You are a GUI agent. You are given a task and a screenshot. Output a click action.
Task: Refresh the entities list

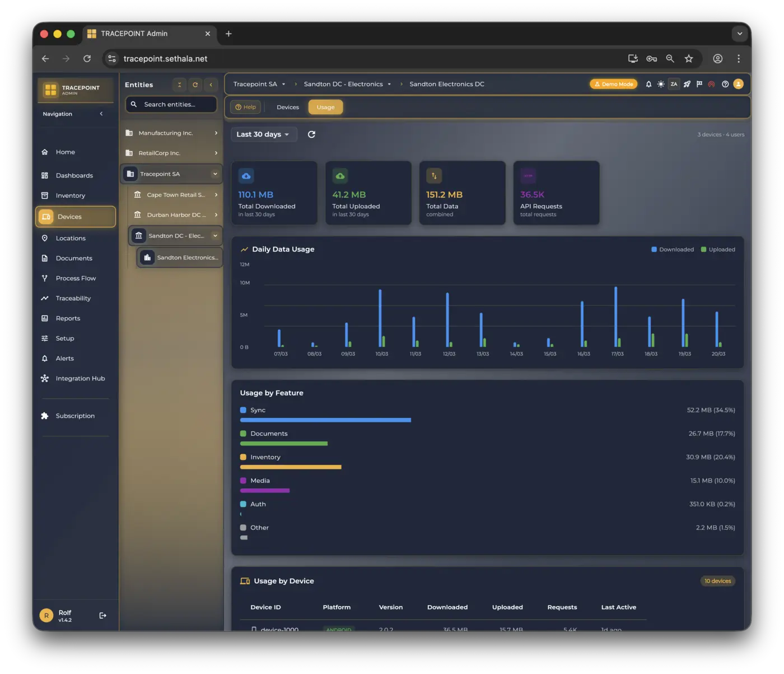(x=195, y=85)
